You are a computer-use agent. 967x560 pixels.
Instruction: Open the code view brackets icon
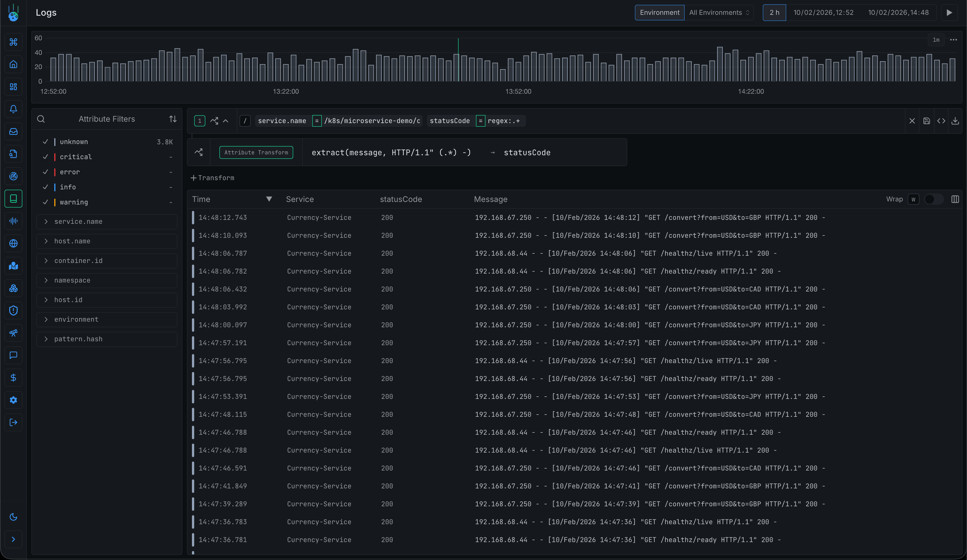(941, 121)
